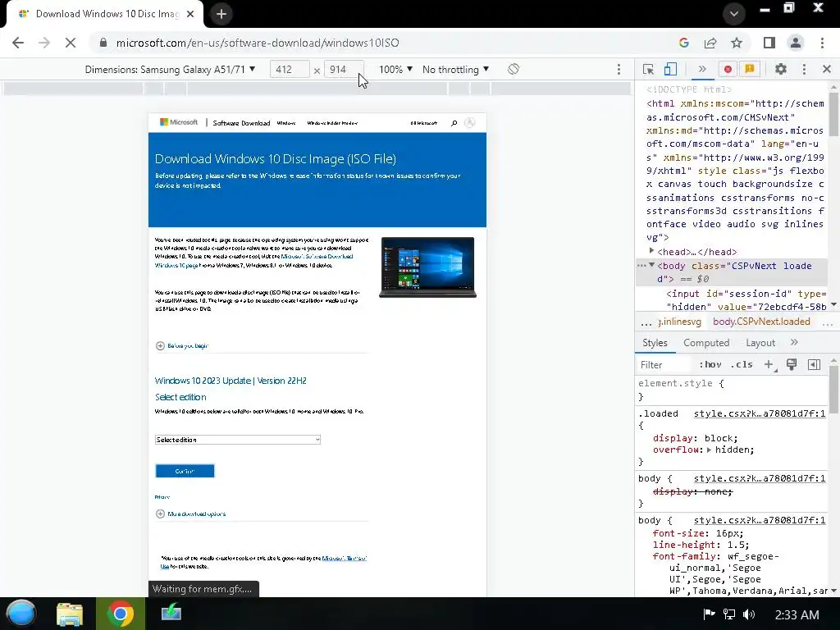Share this page icon
This screenshot has width=840, height=630.
pos(710,43)
